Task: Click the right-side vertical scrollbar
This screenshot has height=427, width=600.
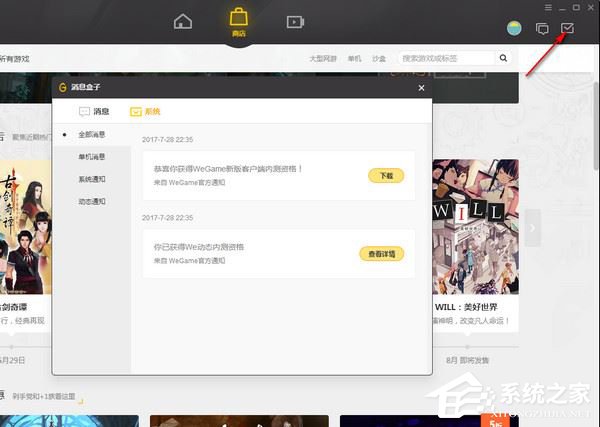Action: (x=596, y=126)
